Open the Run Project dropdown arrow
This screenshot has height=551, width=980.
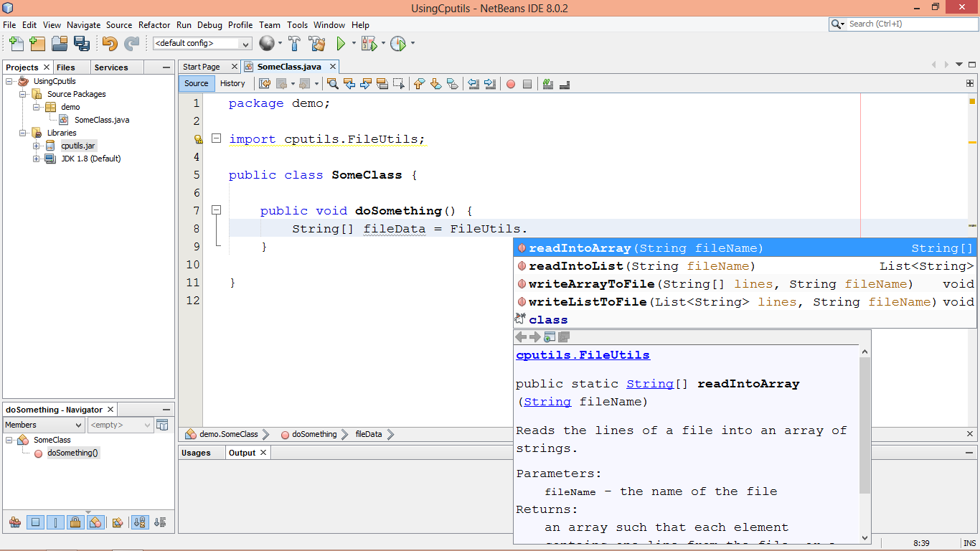pos(354,44)
